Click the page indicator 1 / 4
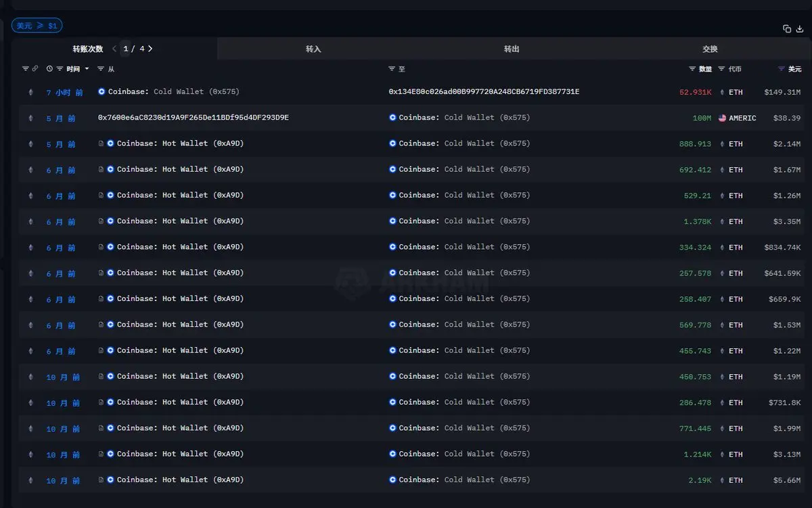The height and width of the screenshot is (508, 812). coord(133,49)
